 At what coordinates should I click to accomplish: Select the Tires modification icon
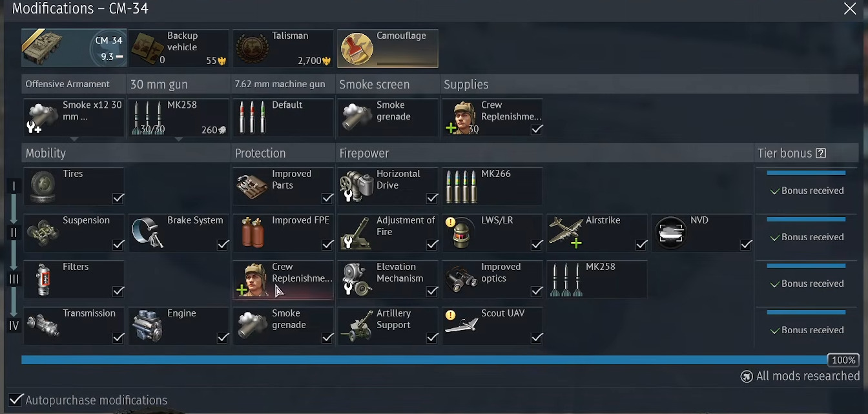pyautogui.click(x=43, y=187)
